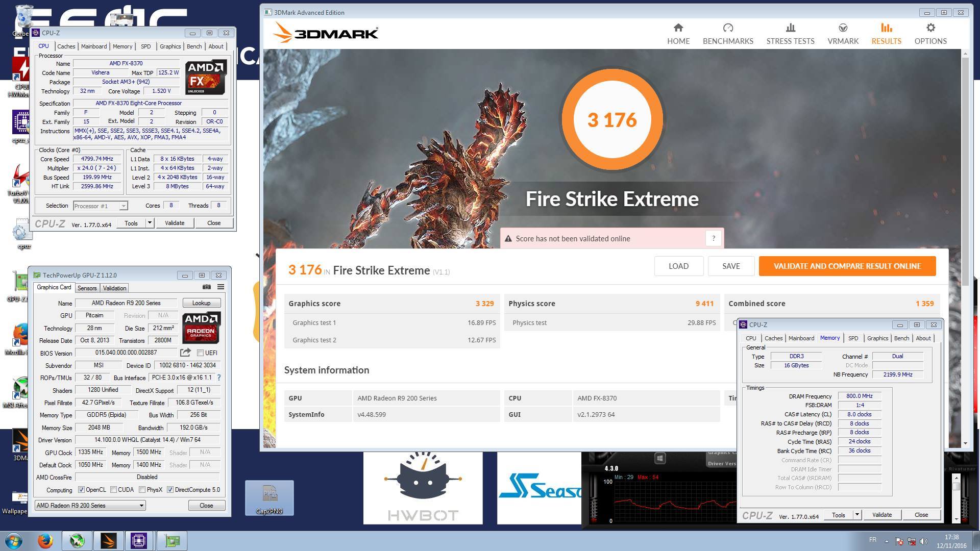Viewport: 980px width, 551px height.
Task: Open Processor #1 selection dropdown
Action: point(100,206)
